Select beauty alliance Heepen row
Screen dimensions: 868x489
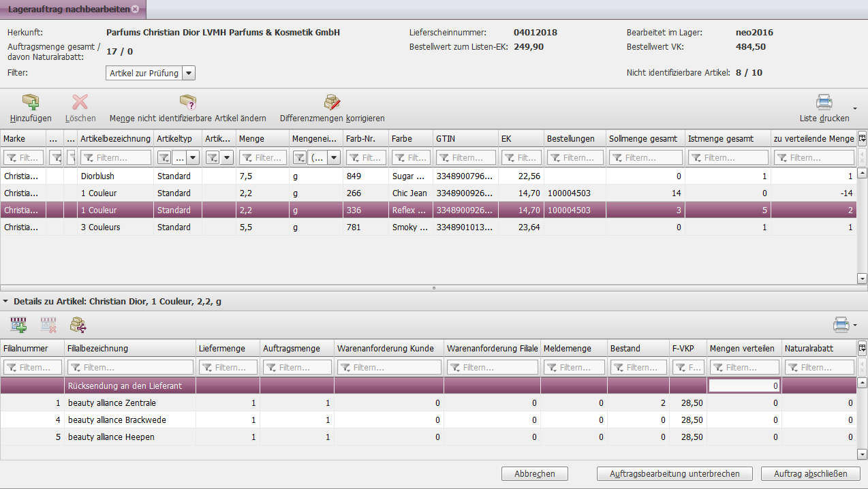[x=429, y=437]
